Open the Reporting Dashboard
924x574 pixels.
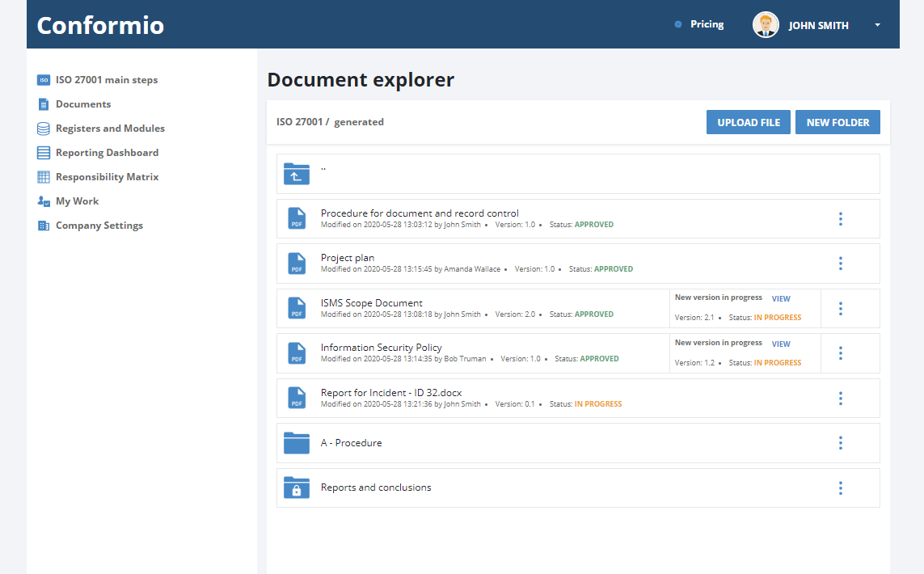pos(108,153)
